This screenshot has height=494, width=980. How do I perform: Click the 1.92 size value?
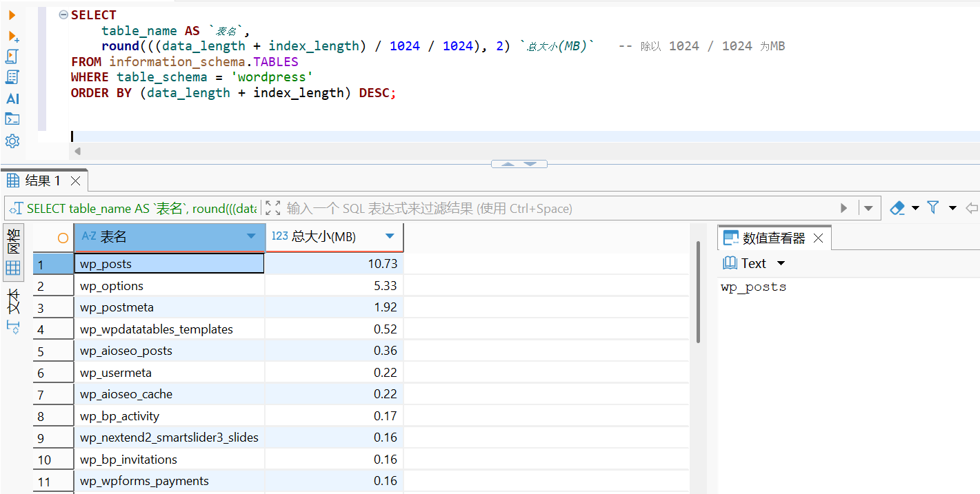pyautogui.click(x=386, y=307)
